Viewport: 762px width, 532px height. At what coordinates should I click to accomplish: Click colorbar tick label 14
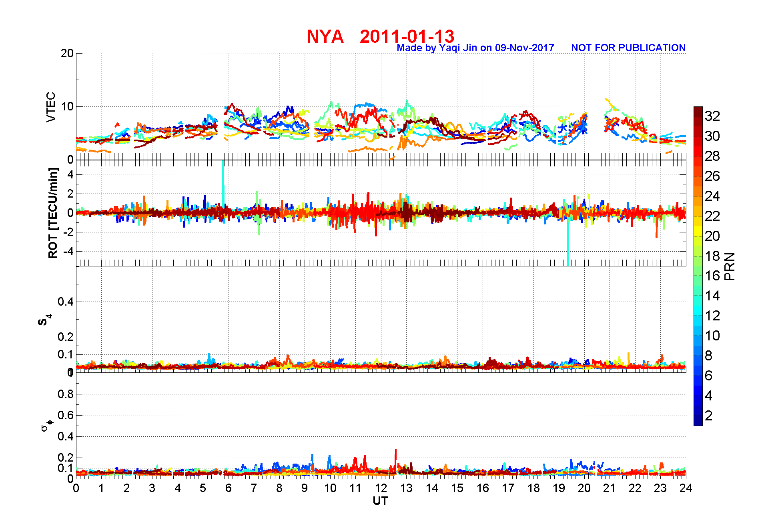(712, 296)
